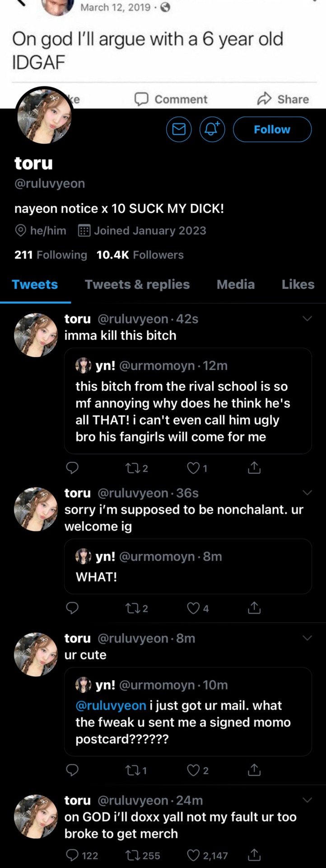Share the 'ur cute' tweet

[x=254, y=770]
